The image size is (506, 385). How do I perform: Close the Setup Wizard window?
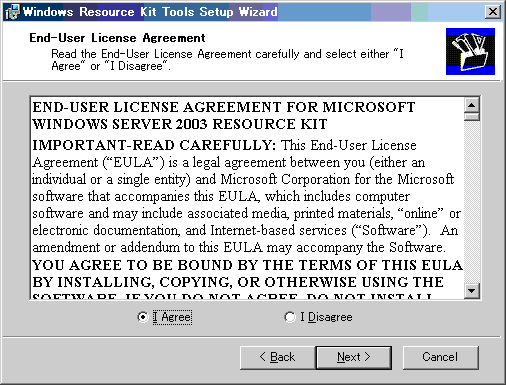[493, 12]
